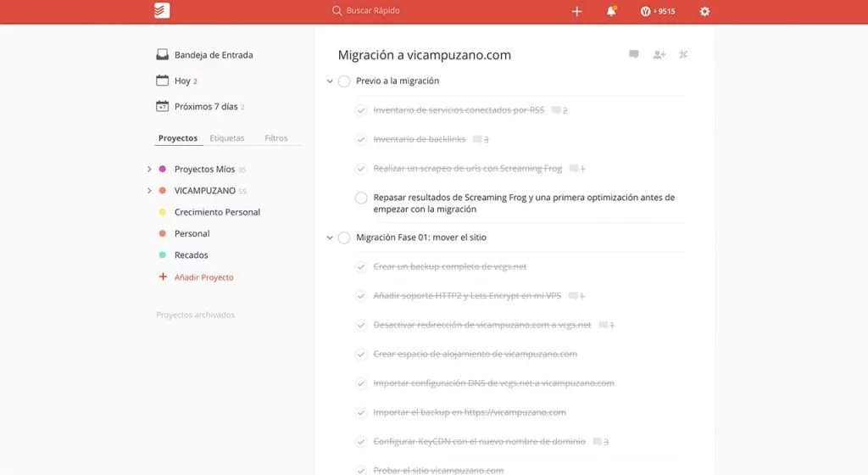868x475 pixels.
Task: Click the quick search magnifier icon
Action: coord(337,10)
